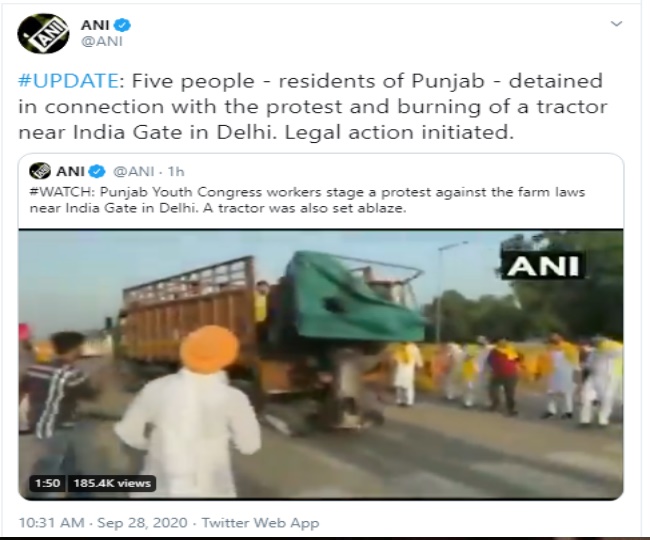The width and height of the screenshot is (650, 540).
Task: Click verified badge in quoted tweet
Action: [x=97, y=171]
